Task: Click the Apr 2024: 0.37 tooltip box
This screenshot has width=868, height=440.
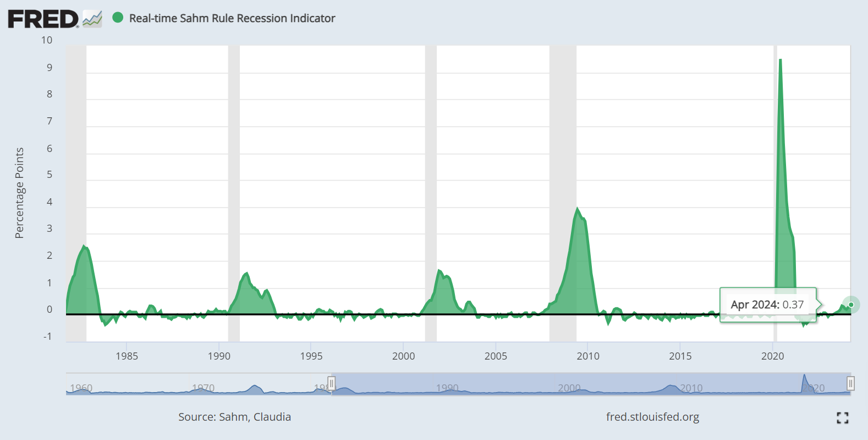Action: (x=767, y=305)
